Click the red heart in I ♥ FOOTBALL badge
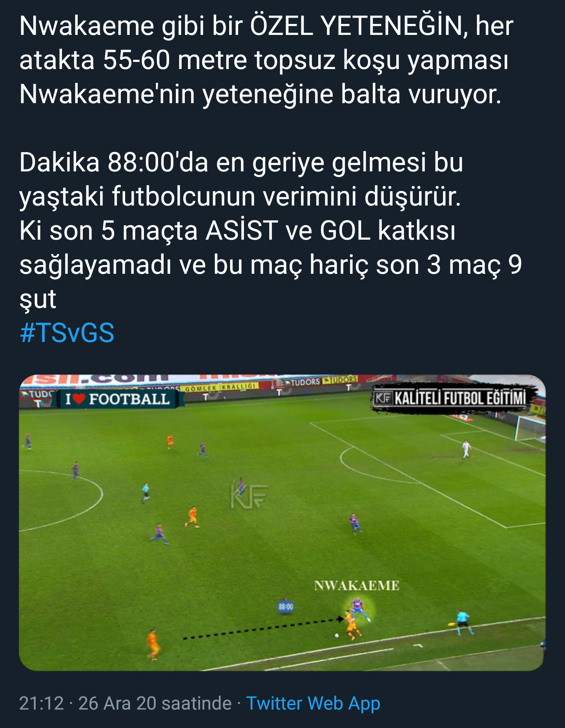This screenshot has height=728, width=565. tap(79, 399)
